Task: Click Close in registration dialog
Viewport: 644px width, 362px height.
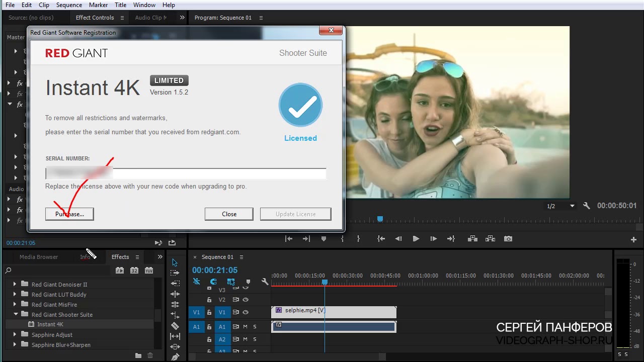Action: (x=229, y=214)
